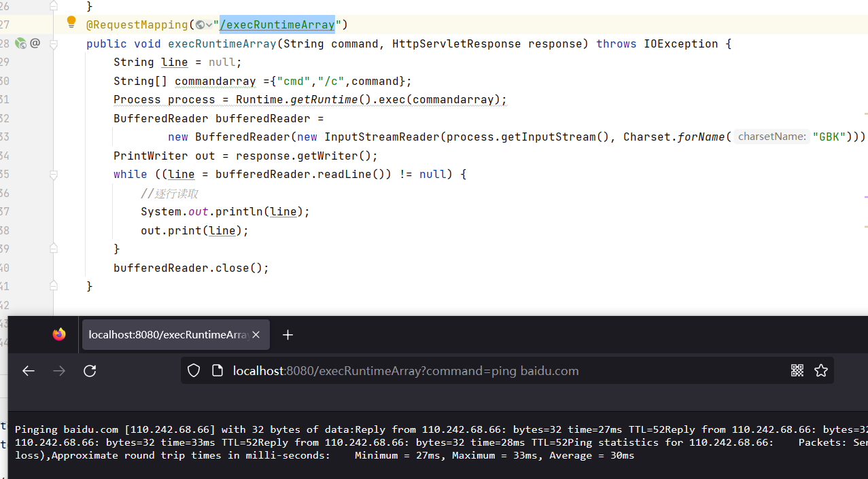Click the charsetName parameter hint
Screen dimensions: 868x479
(x=771, y=137)
